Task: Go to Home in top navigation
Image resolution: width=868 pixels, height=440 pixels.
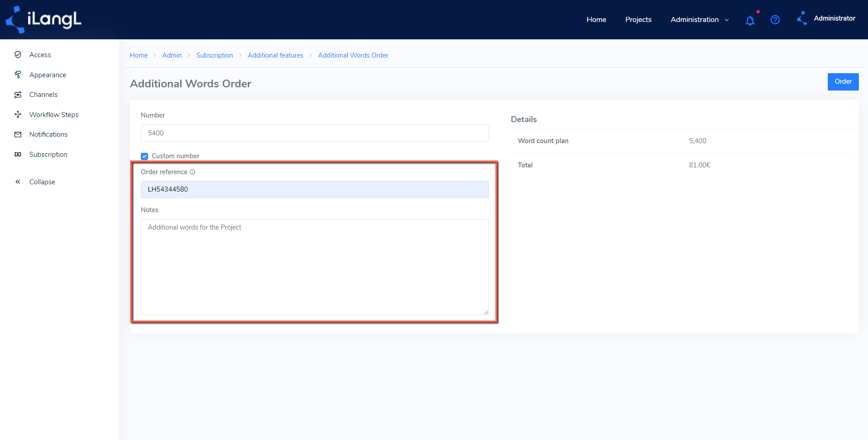Action: (596, 20)
